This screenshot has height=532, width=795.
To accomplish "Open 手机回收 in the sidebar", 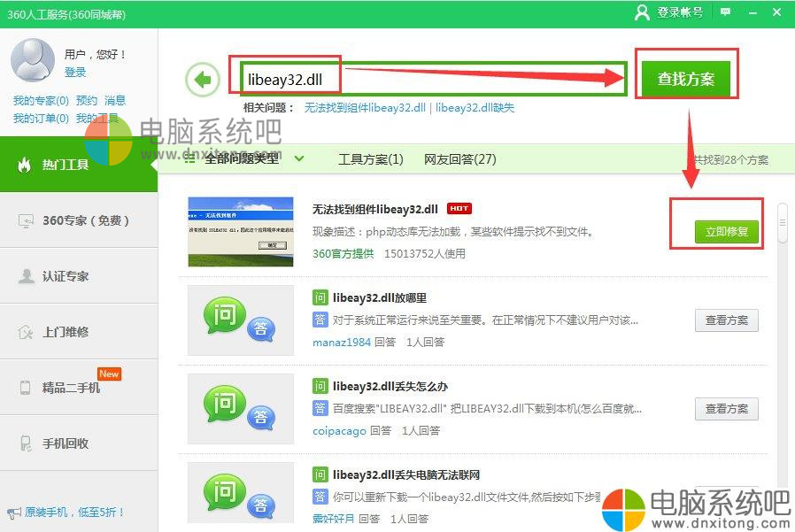I will tap(79, 443).
